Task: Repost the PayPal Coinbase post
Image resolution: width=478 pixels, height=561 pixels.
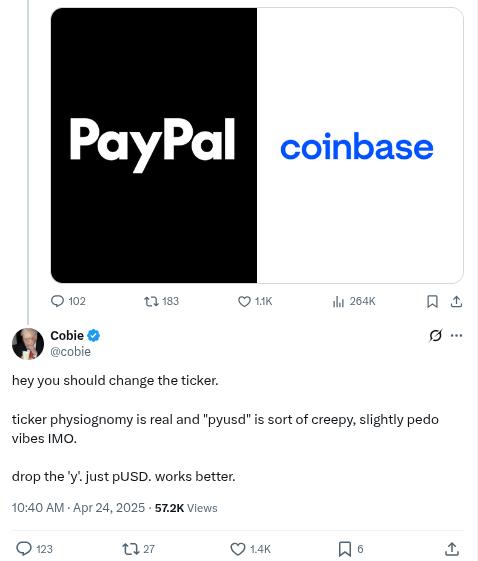Action: [161, 301]
